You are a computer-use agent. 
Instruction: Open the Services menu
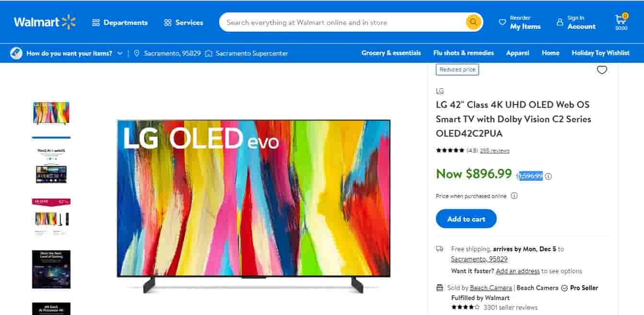[184, 23]
